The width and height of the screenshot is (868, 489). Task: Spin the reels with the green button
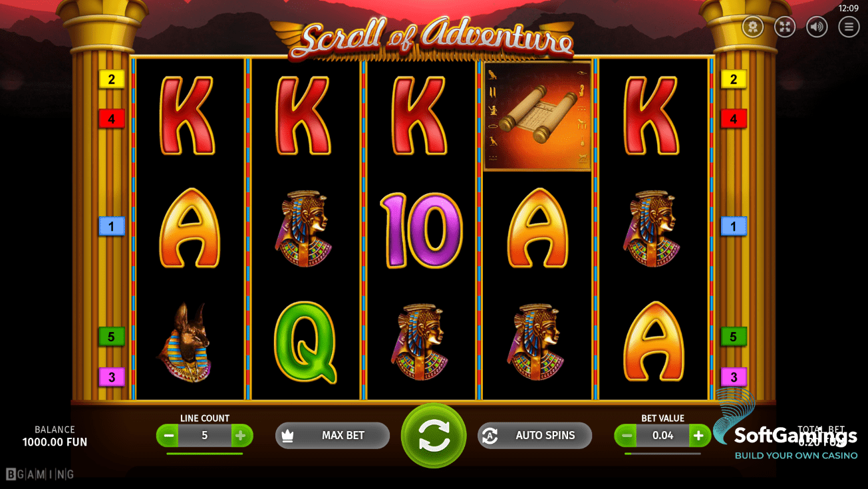pos(434,436)
